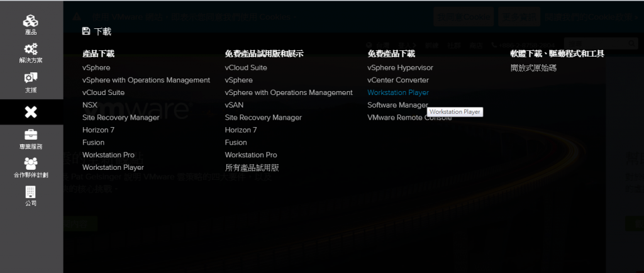Screen dimensions: 644x273
Task: Click the 下載 floppy disk icon
Action: tap(86, 31)
